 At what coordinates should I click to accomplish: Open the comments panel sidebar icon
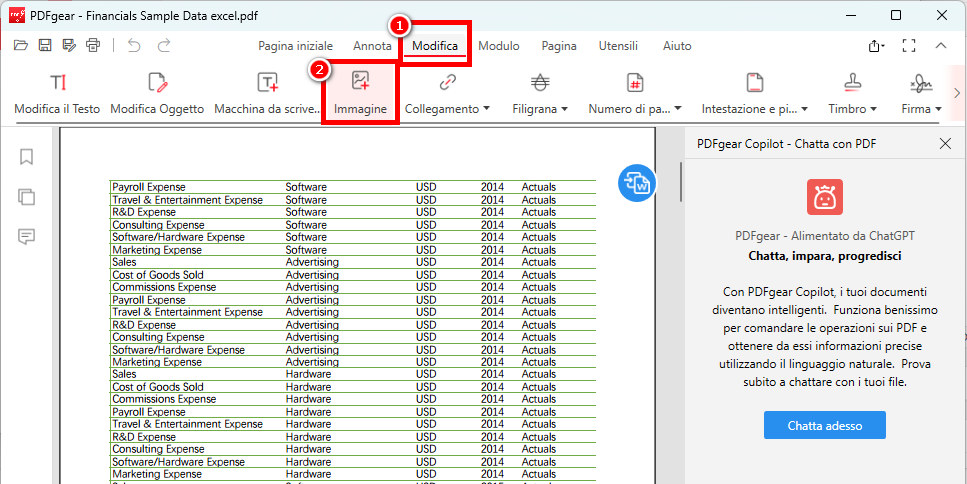tap(27, 236)
